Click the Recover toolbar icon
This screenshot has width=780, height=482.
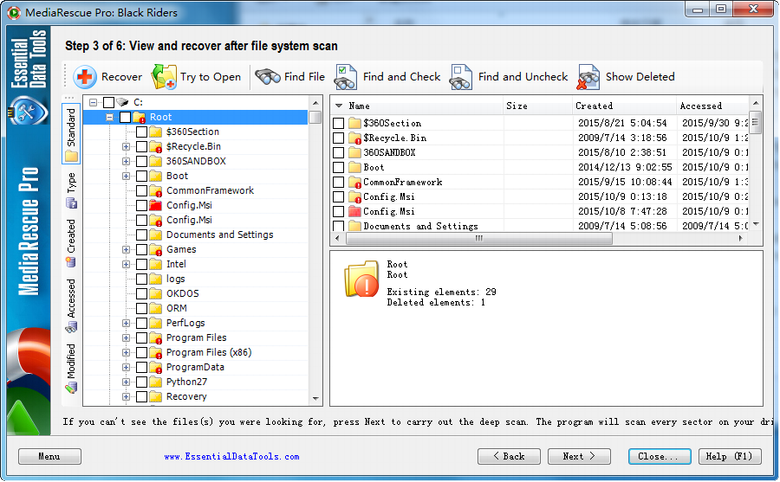pos(85,77)
